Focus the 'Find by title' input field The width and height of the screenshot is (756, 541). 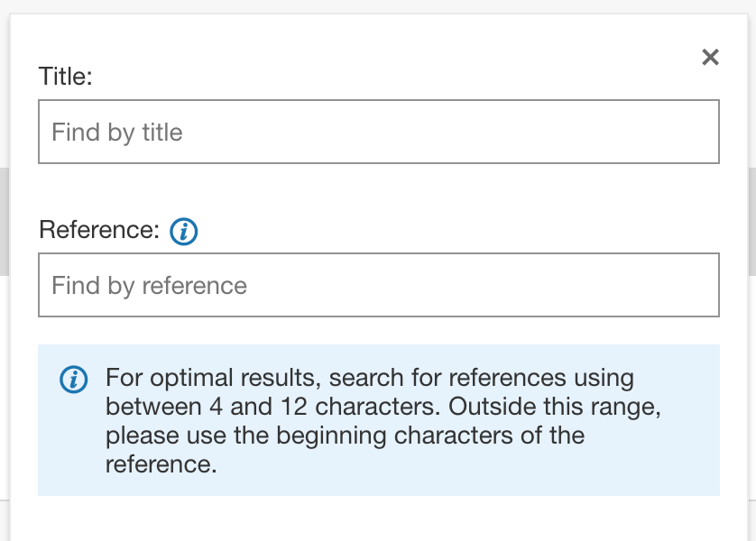coord(379,132)
